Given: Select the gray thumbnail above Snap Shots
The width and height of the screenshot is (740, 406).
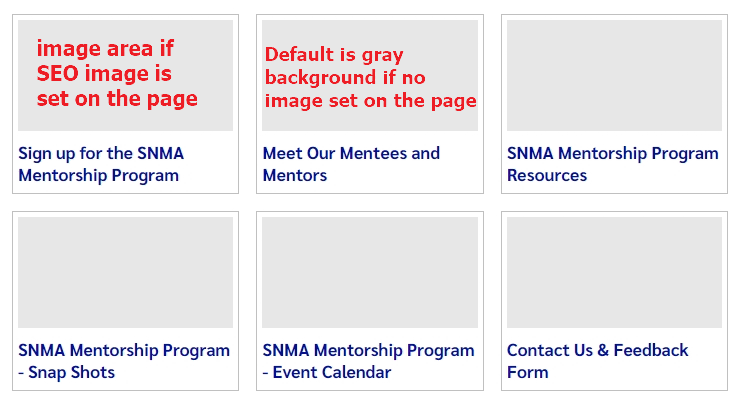Looking at the screenshot, I should click(x=125, y=272).
